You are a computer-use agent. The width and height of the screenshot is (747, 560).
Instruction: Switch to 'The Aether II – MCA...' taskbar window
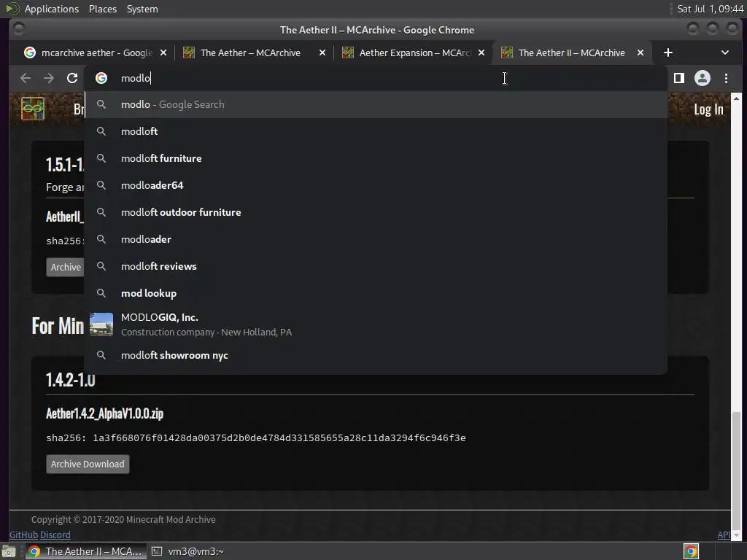(x=85, y=551)
